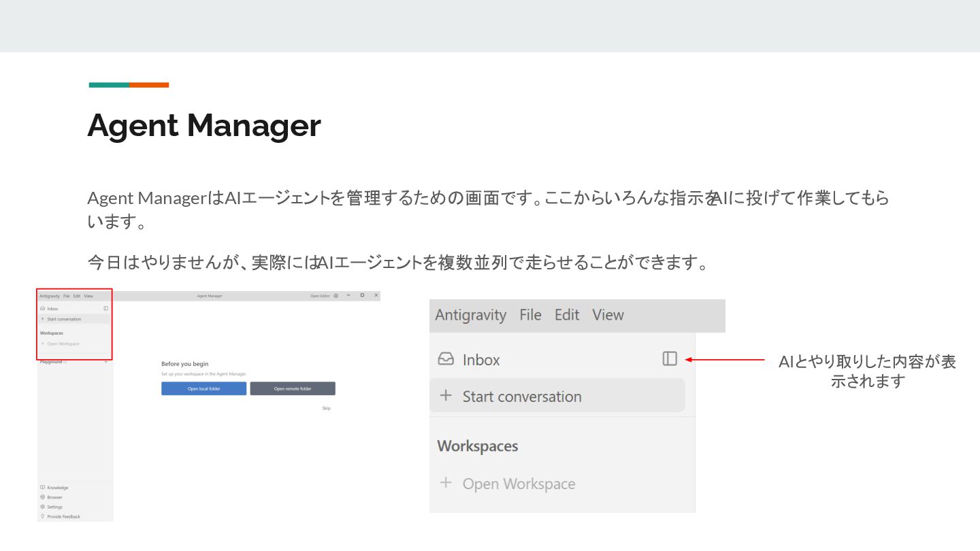
Task: Toggle the sidebar panel icon in enlarged view
Action: pyautogui.click(x=670, y=358)
